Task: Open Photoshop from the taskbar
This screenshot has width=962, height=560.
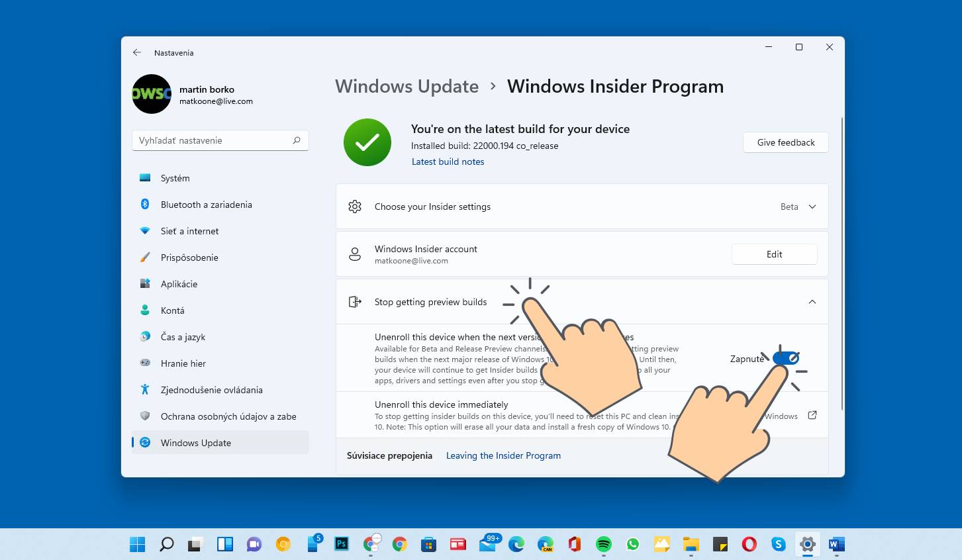Action: (342, 544)
